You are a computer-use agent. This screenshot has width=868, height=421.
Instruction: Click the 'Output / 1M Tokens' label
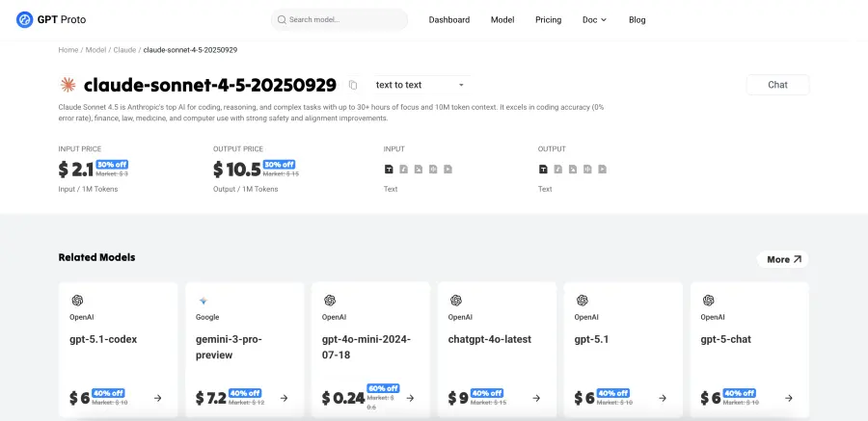[x=245, y=189]
